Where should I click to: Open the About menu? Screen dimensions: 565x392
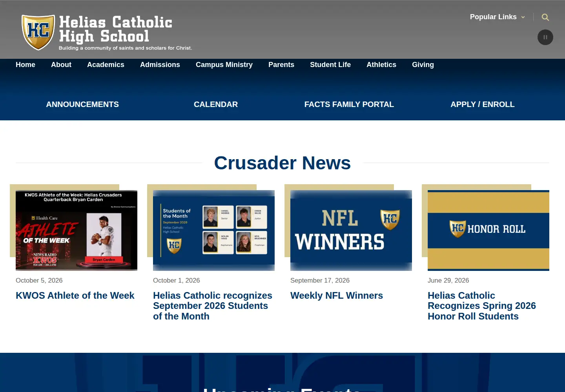(x=61, y=65)
